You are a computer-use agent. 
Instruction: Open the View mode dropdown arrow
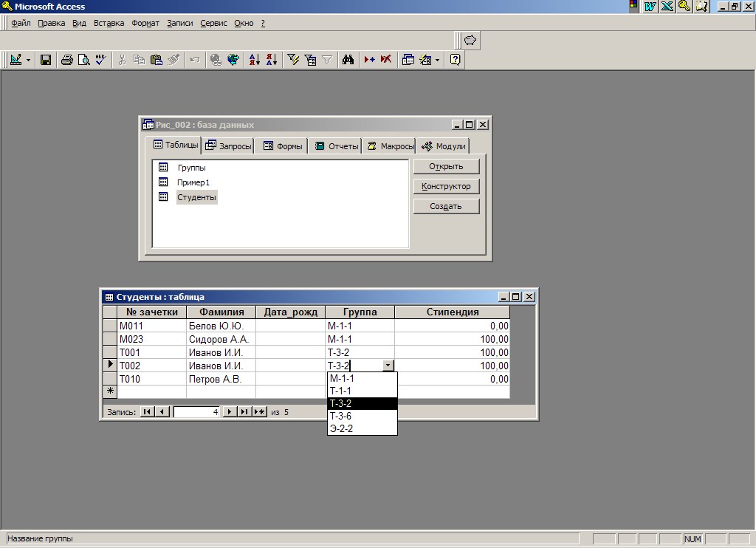(x=28, y=60)
